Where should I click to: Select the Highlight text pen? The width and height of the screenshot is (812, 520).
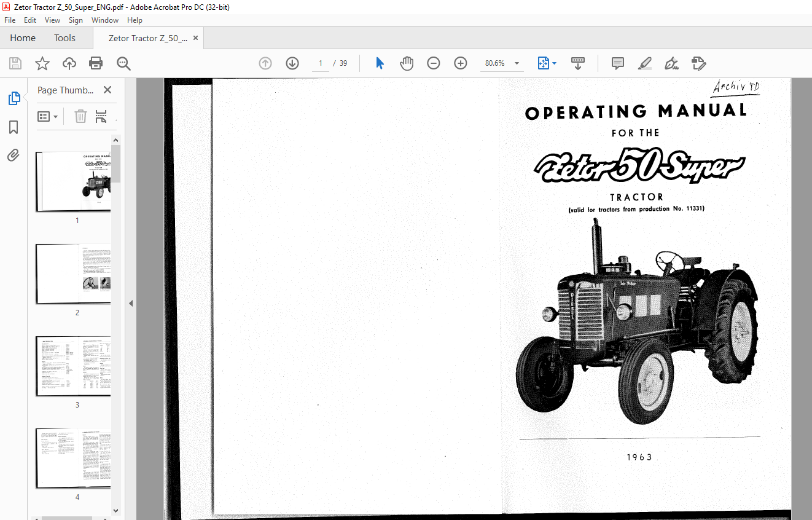click(x=644, y=63)
